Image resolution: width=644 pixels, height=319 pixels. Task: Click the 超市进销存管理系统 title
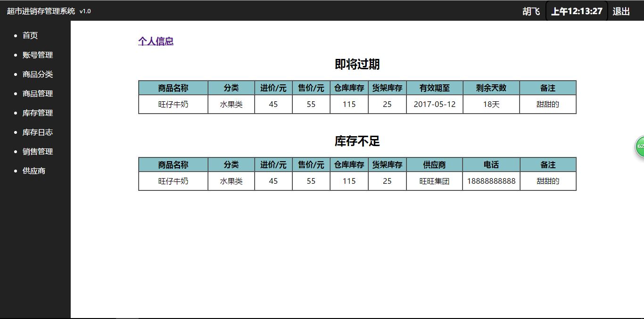(x=41, y=11)
